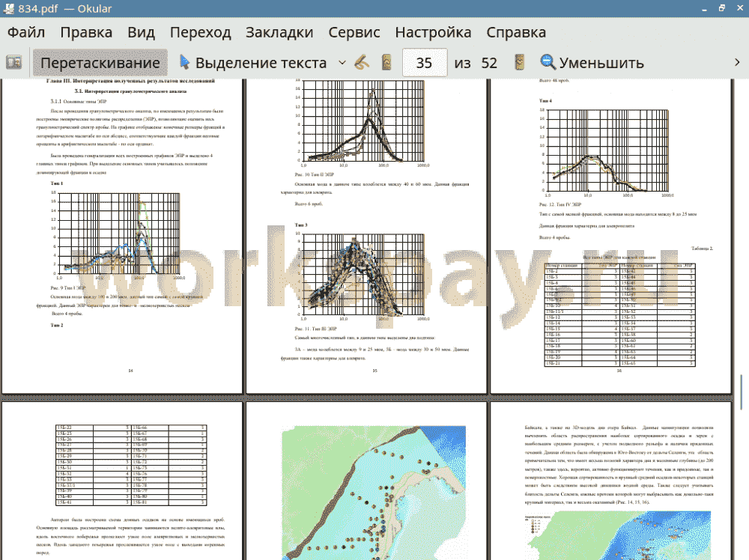Screen dimensions: 749x560
Task: Click the page containing the Baikal sampling map
Action: tap(366, 481)
